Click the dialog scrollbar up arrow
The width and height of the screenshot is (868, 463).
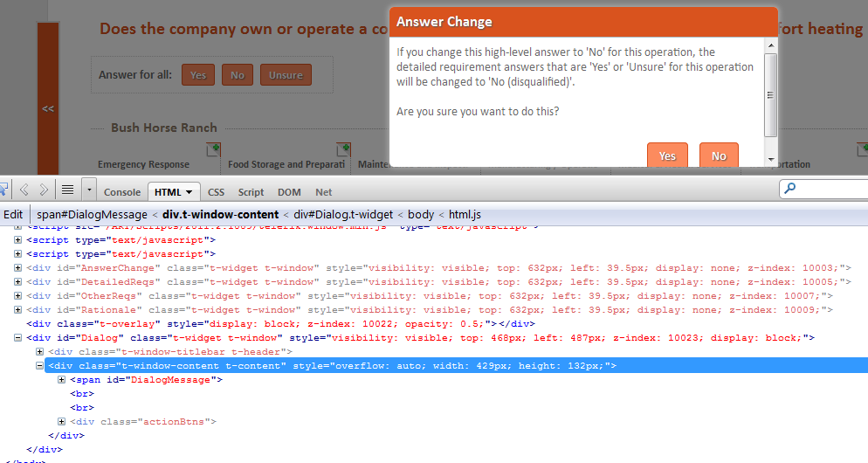click(x=770, y=45)
